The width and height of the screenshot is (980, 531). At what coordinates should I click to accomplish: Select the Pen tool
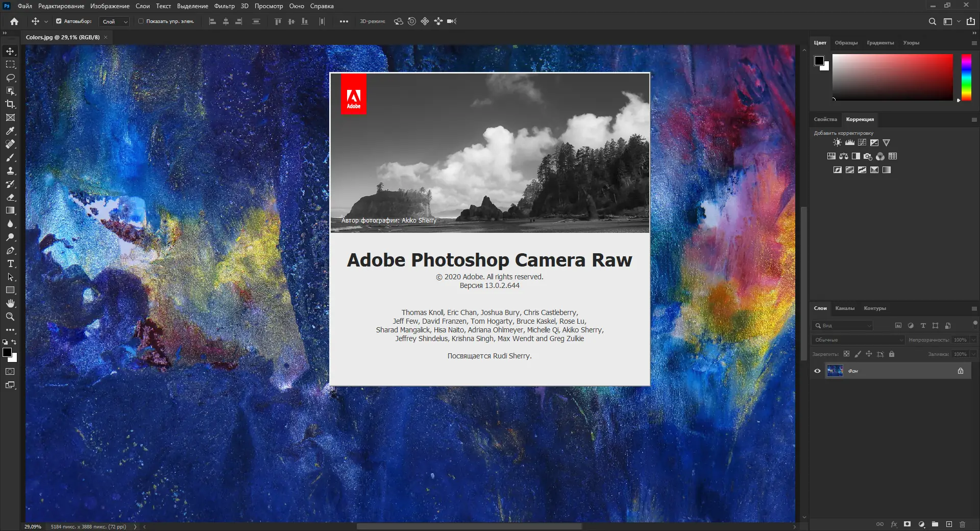(10, 250)
